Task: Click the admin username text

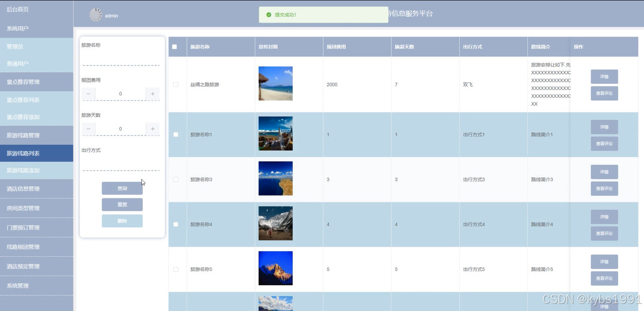Action: pyautogui.click(x=111, y=16)
